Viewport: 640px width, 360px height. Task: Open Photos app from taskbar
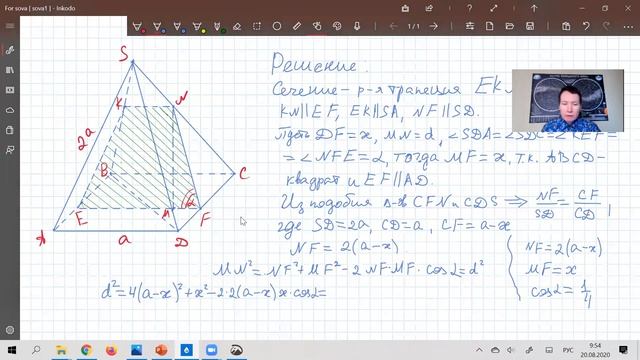(136, 350)
